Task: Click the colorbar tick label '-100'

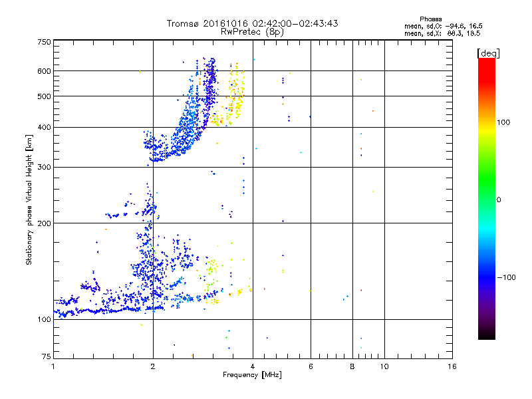Action: [x=506, y=277]
